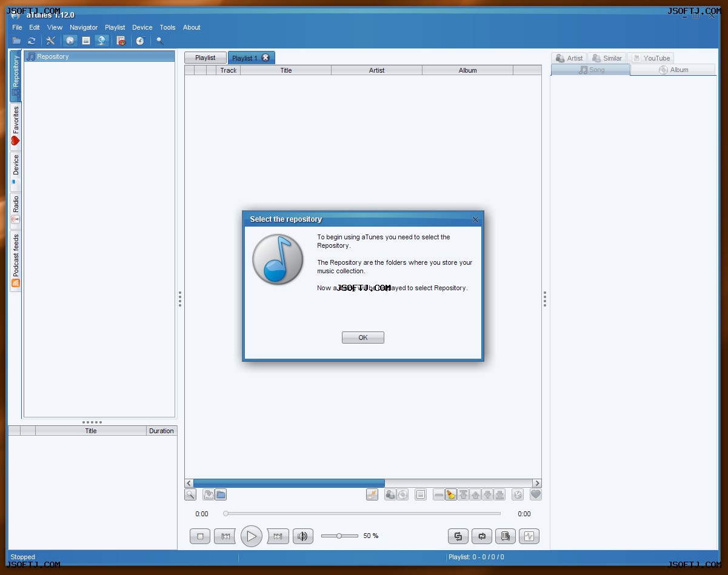Open the Device menu
Viewport: 728px width, 575px height.
[142, 27]
